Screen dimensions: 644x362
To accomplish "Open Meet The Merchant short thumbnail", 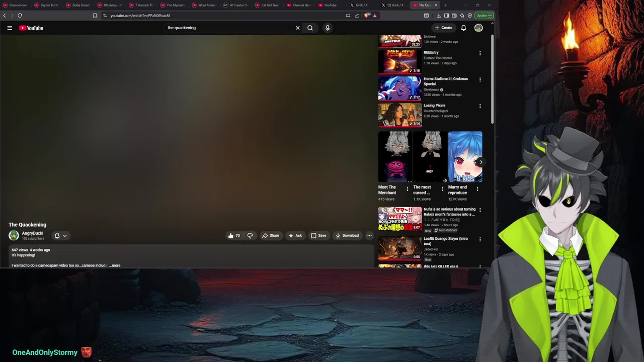I will point(395,157).
